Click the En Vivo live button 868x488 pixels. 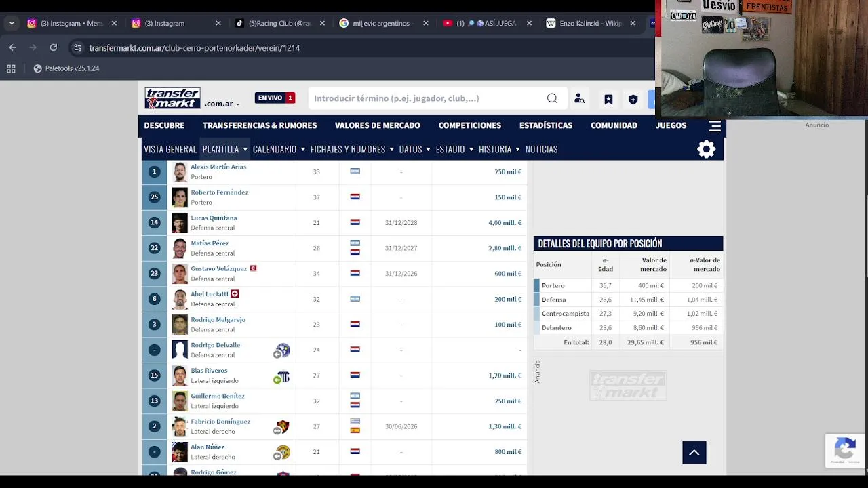click(275, 98)
